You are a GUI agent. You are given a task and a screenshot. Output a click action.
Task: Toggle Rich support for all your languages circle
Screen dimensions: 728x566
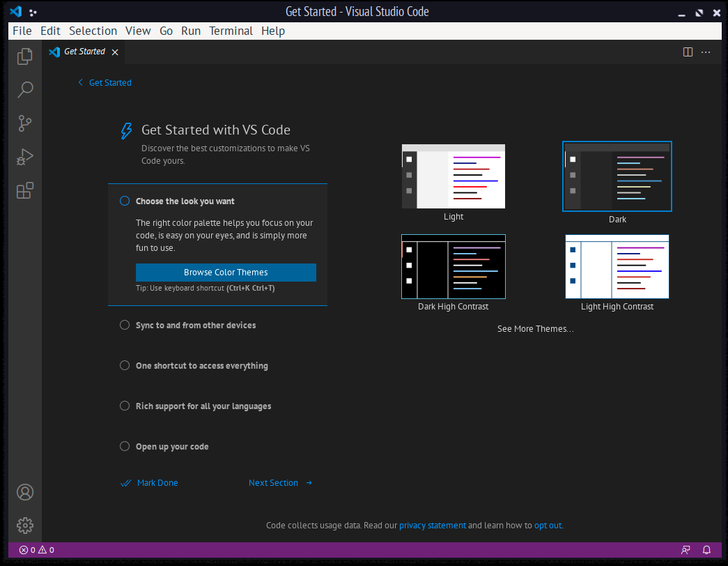(x=125, y=406)
